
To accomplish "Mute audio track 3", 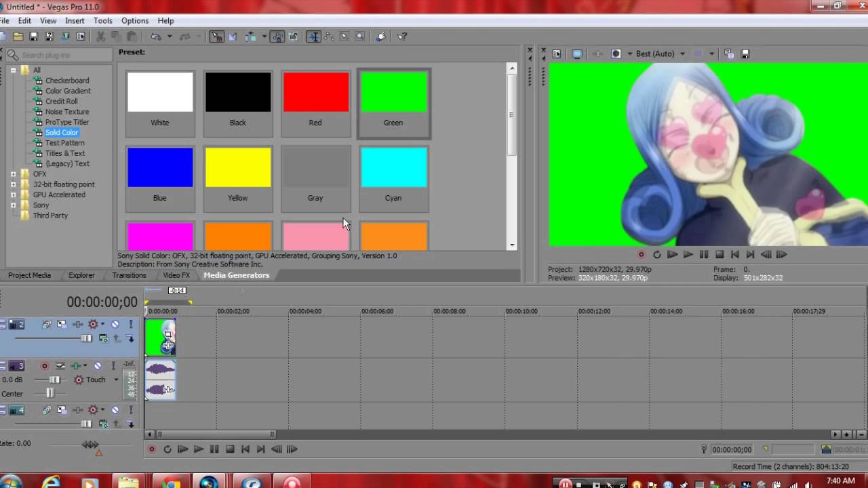I will (98, 366).
